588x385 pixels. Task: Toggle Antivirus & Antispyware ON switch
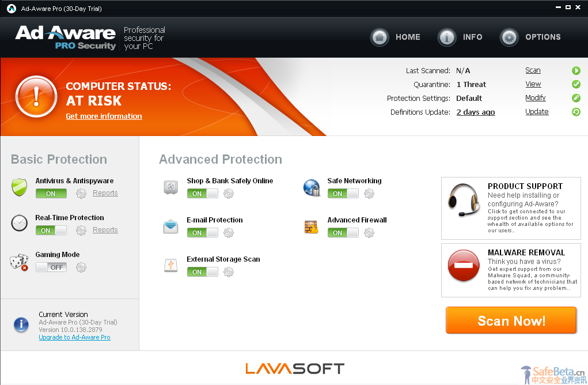pos(51,194)
